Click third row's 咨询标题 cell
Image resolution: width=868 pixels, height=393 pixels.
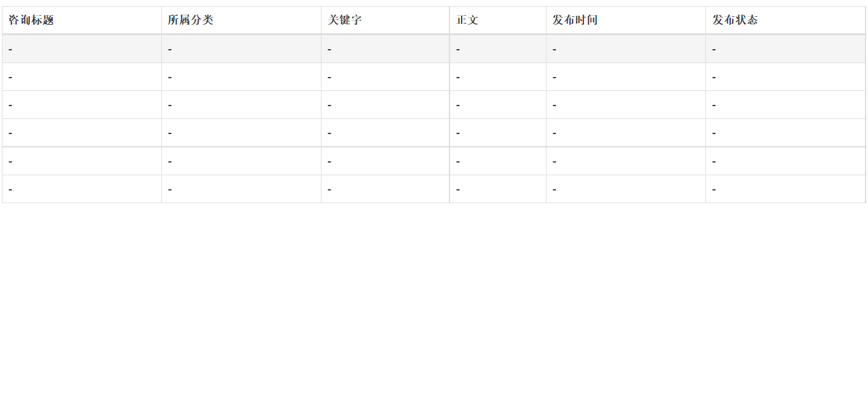tap(82, 105)
